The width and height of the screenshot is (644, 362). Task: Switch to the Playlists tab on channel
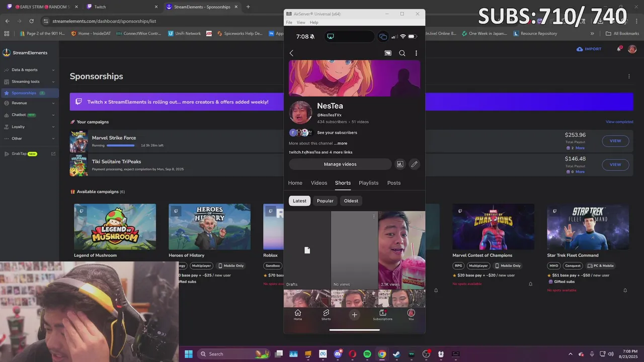coord(368,183)
